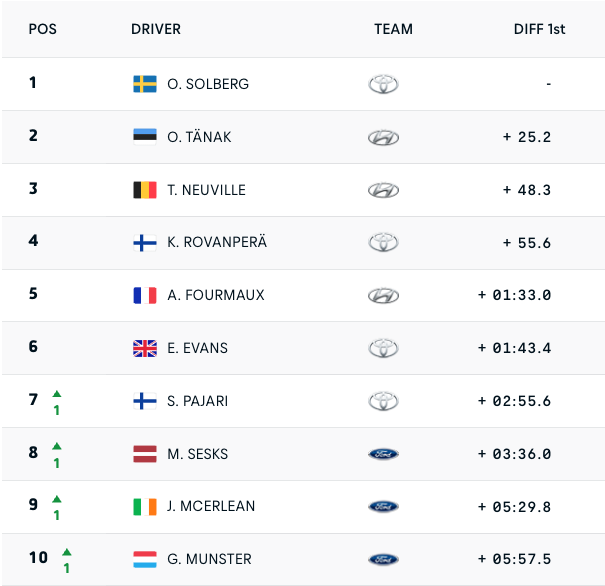Click the Toyota logo in Solberg's row
Image resolution: width=605 pixels, height=586 pixels.
pos(383,84)
